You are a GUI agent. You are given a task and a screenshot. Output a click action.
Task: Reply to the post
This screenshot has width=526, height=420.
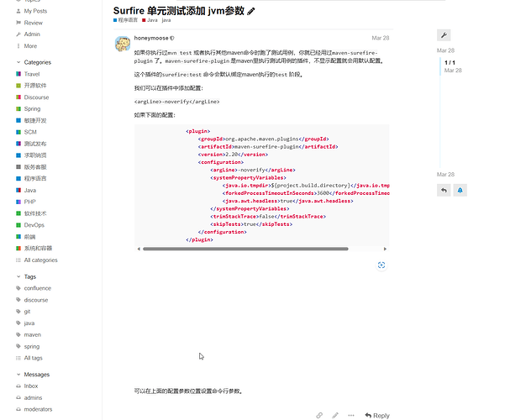pyautogui.click(x=377, y=415)
